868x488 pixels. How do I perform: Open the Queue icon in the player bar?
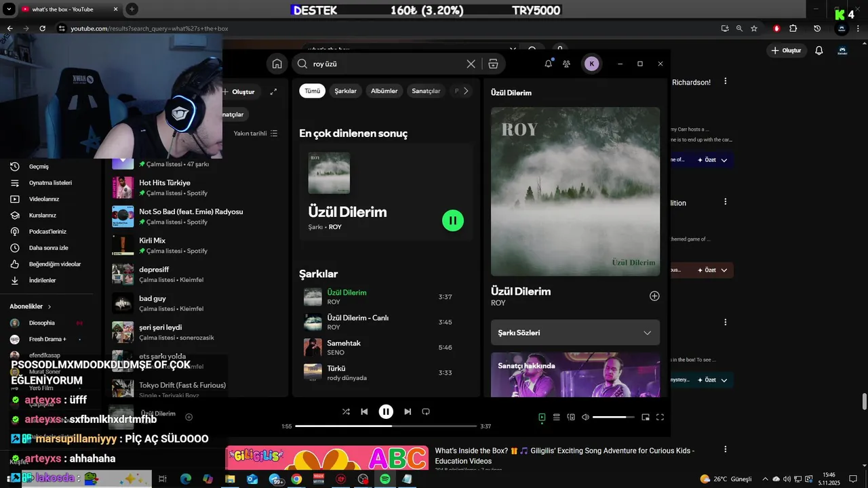click(x=556, y=417)
